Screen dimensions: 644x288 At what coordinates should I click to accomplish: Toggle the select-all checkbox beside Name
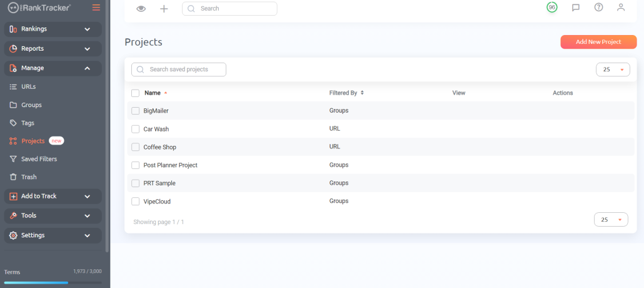136,93
